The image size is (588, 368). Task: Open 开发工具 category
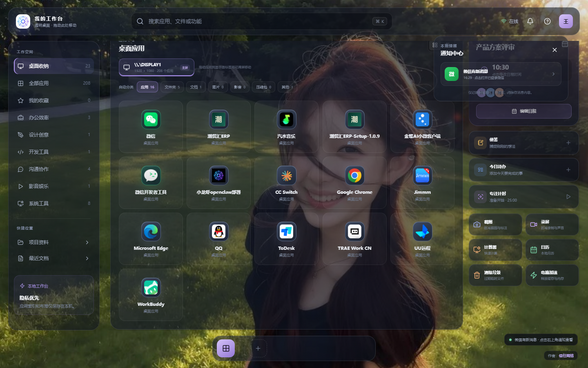pyautogui.click(x=54, y=152)
